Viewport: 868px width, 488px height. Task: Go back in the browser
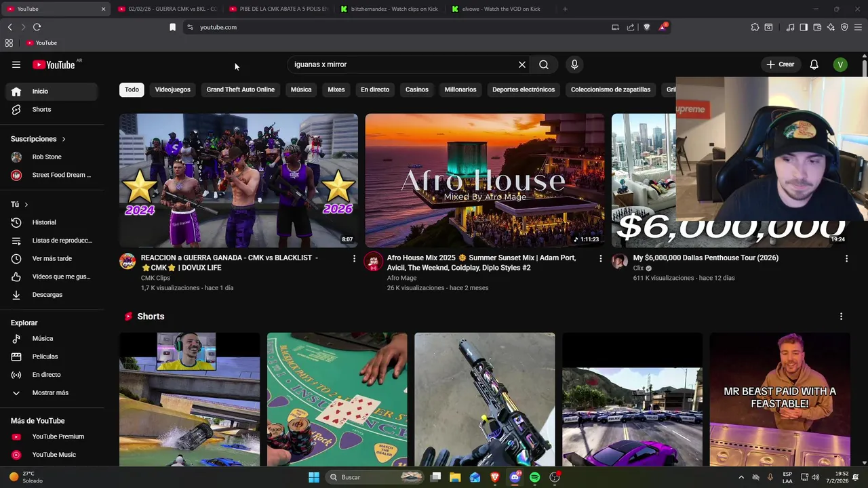click(x=9, y=27)
